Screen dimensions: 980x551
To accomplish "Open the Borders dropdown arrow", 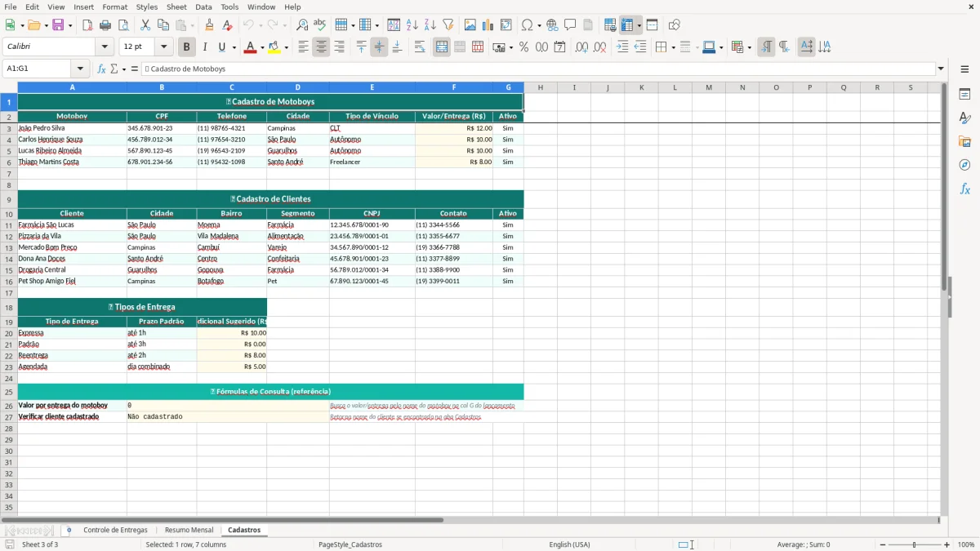I will click(x=673, y=47).
